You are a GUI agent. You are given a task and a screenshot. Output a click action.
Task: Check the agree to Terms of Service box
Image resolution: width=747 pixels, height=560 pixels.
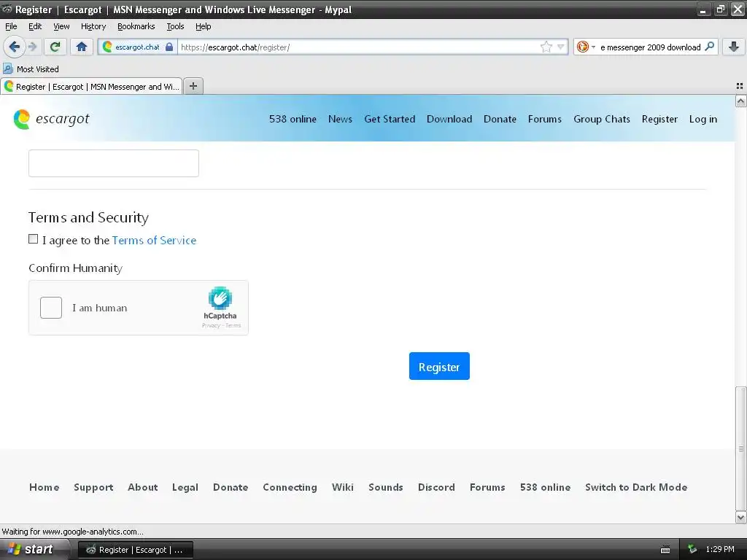[33, 239]
